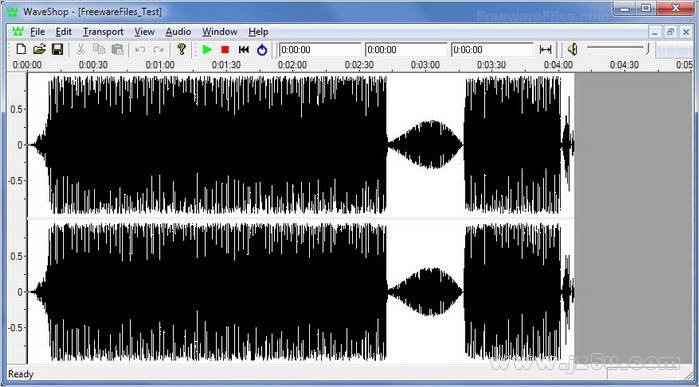Screen dimensions: 699x387
Task: Save the file with floppy disk icon
Action: [x=57, y=49]
